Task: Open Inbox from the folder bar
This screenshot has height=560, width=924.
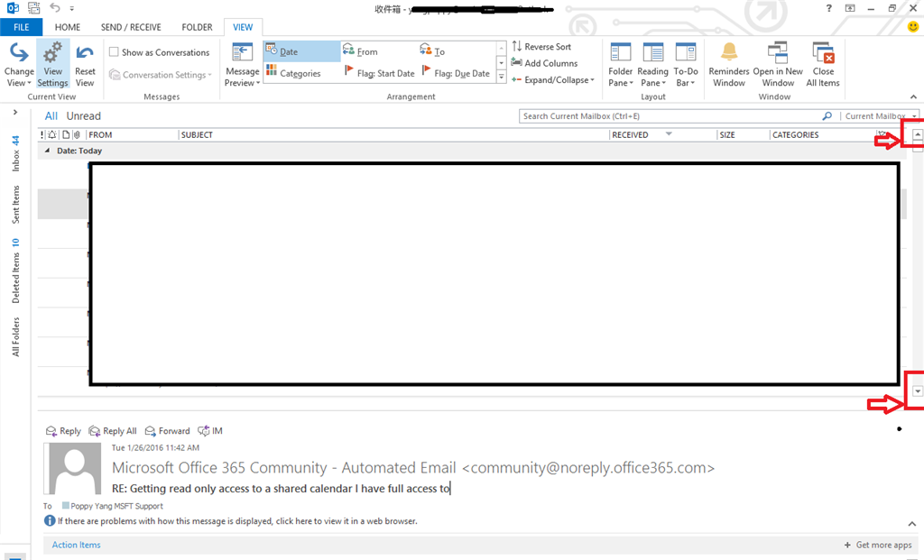Action: [x=16, y=153]
